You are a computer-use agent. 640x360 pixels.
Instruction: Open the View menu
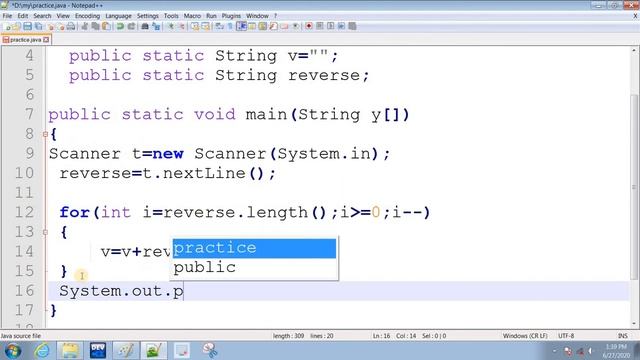click(63, 16)
